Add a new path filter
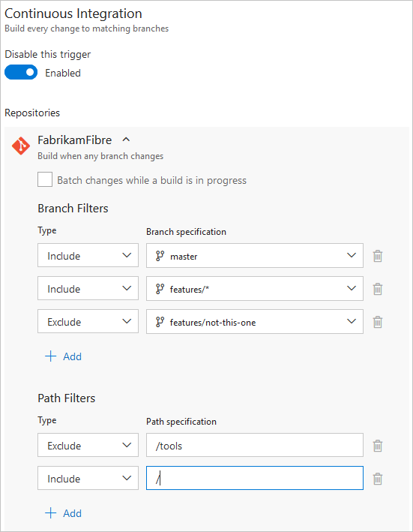Image resolution: width=413 pixels, height=532 pixels. click(x=64, y=513)
